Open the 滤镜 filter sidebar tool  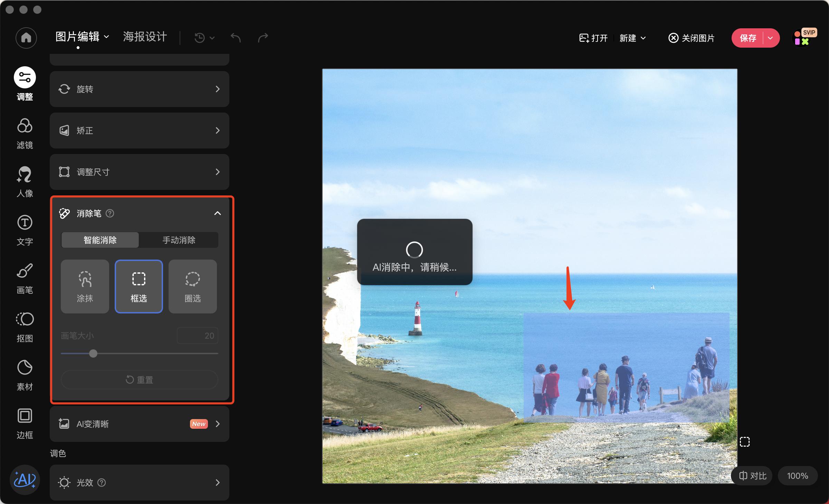pos(25,133)
